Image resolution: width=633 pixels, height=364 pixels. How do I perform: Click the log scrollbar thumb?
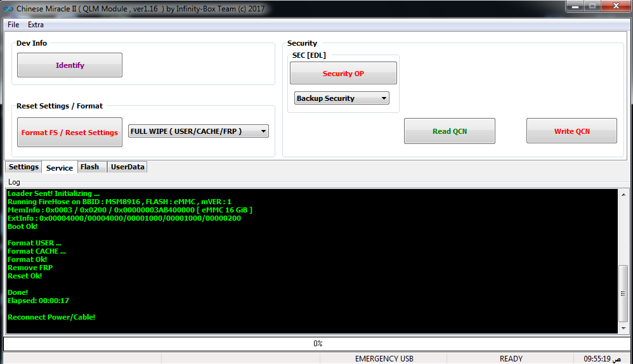click(623, 294)
